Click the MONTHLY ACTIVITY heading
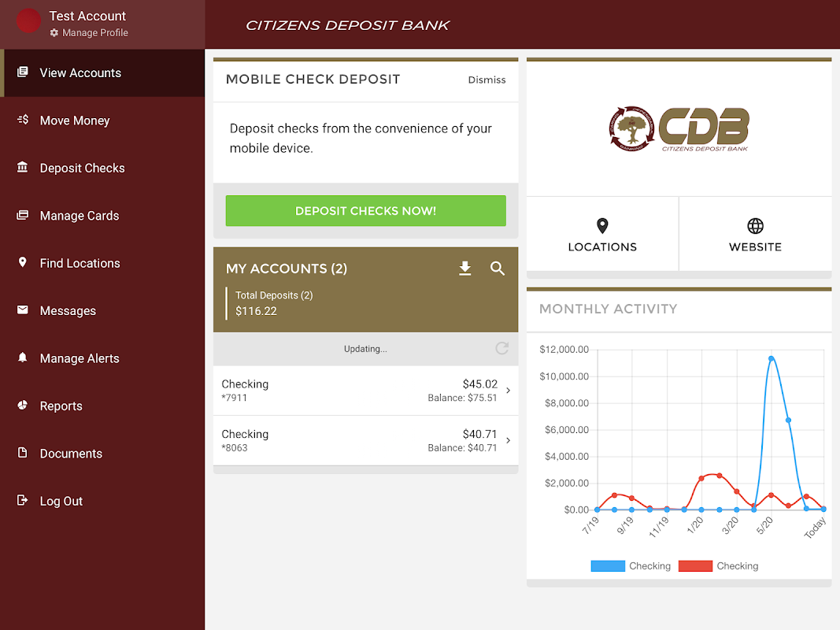 tap(608, 309)
